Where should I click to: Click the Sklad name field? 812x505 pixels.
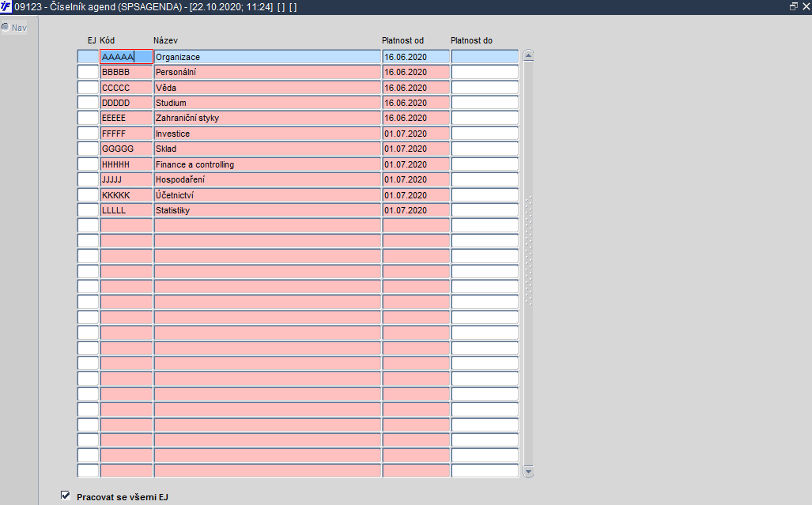[x=267, y=149]
